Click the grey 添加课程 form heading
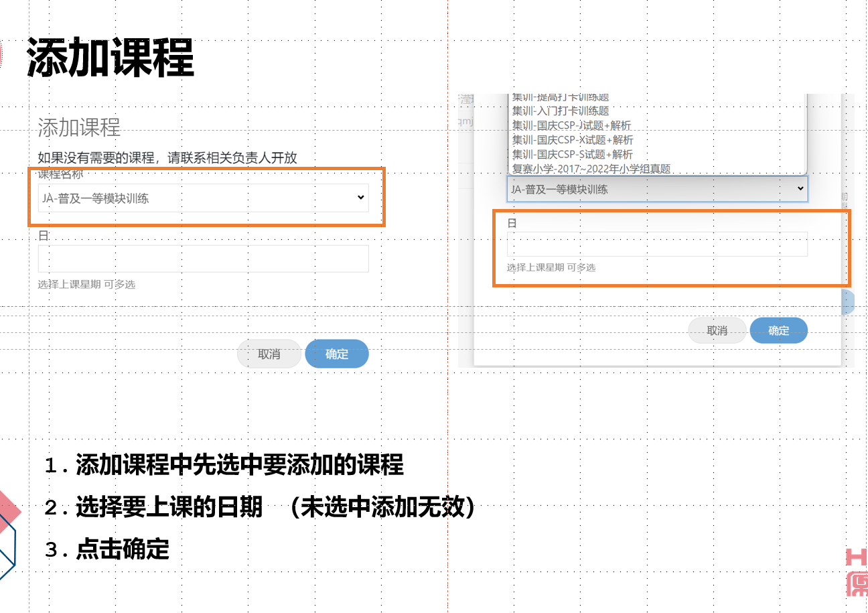Viewport: 868px width, 613px height. [x=79, y=127]
